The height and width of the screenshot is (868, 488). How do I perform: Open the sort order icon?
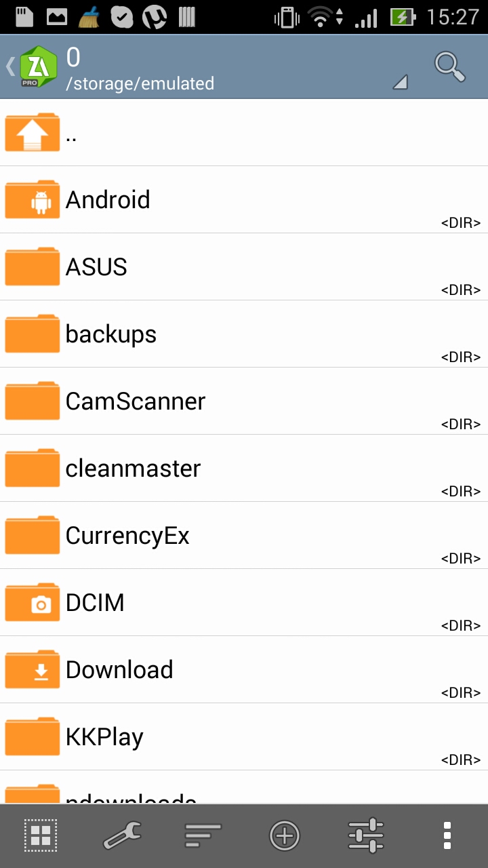203,835
